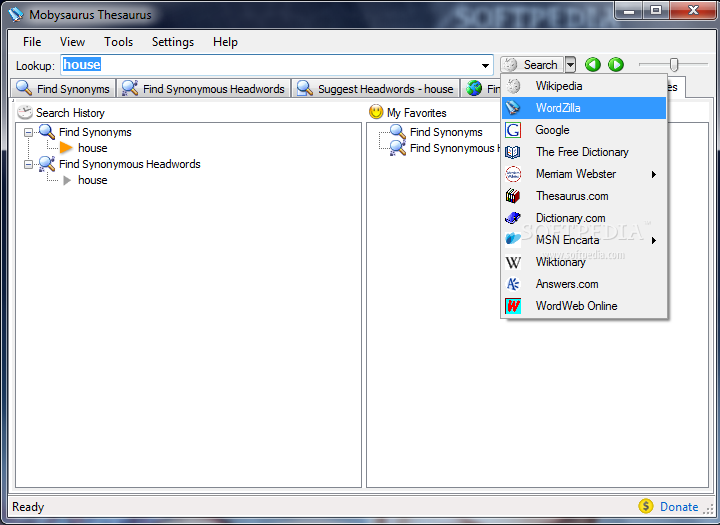Click the orange arrow 'house' history entry
This screenshot has height=525, width=720.
[x=92, y=148]
